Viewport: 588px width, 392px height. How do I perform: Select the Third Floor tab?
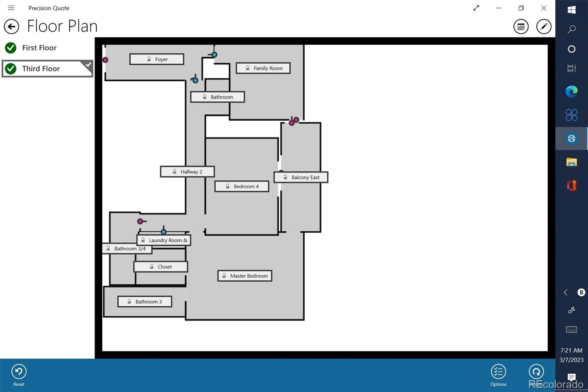(x=41, y=69)
